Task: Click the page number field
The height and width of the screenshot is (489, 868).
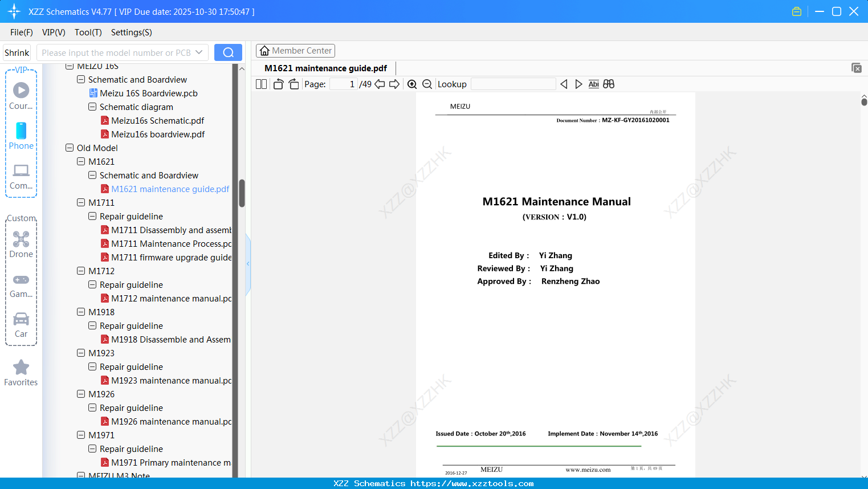Action: click(343, 84)
